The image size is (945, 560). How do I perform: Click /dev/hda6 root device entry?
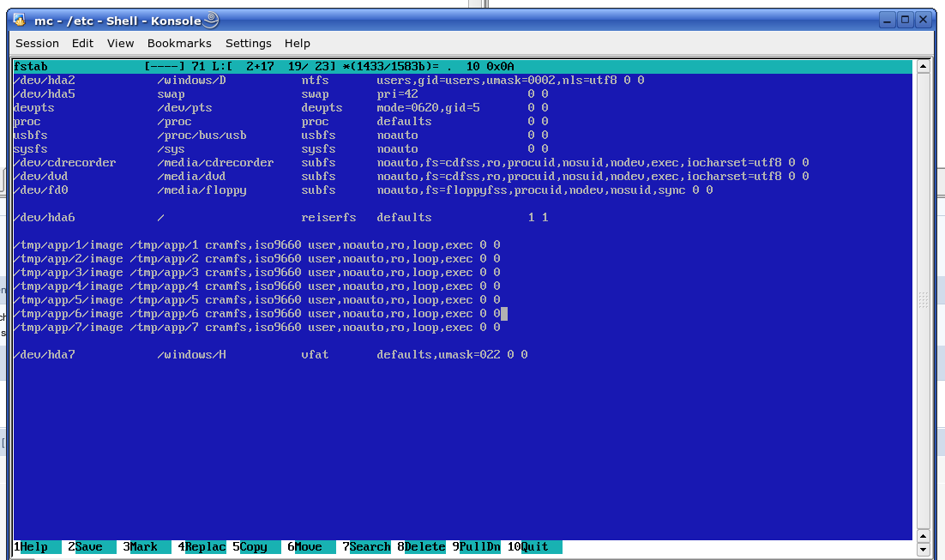(45, 218)
